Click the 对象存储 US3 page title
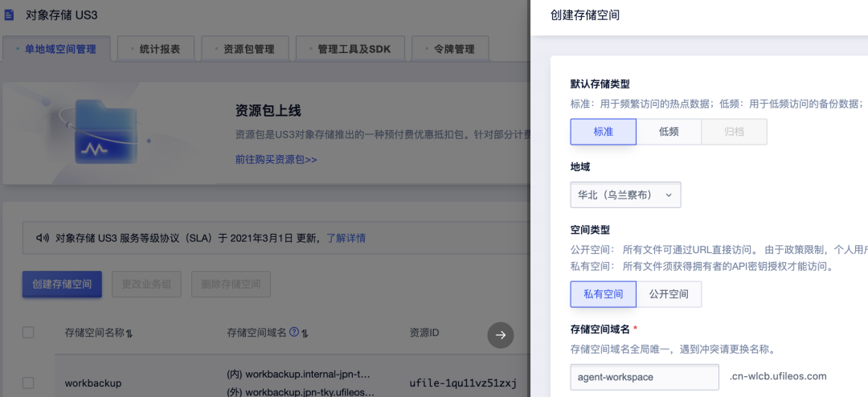The height and width of the screenshot is (397, 868). [61, 15]
